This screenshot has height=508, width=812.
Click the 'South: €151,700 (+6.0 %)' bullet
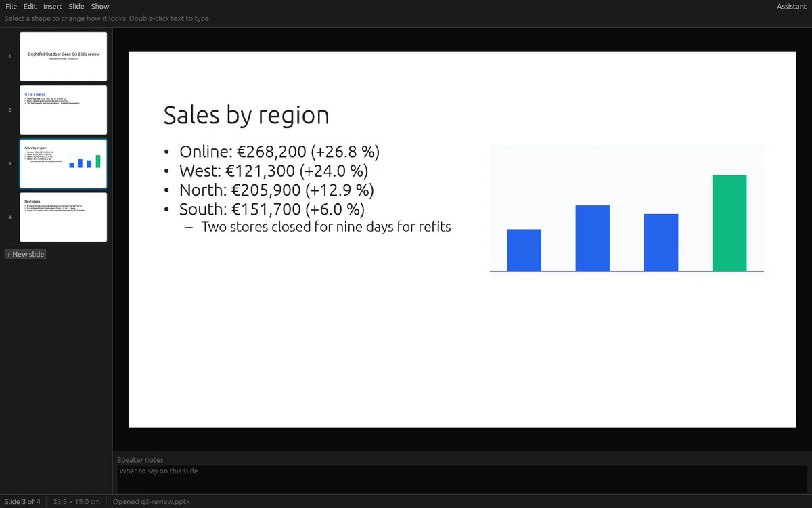click(x=272, y=209)
